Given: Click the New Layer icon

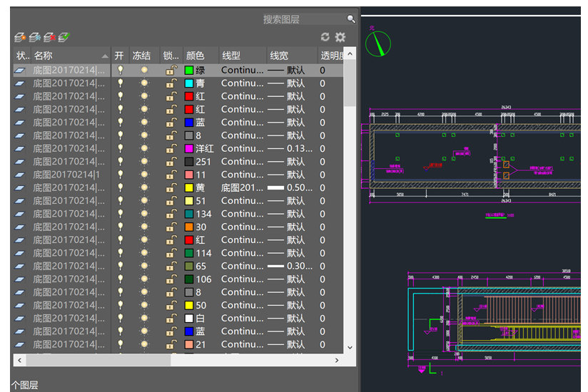Looking at the screenshot, I should (x=20, y=37).
